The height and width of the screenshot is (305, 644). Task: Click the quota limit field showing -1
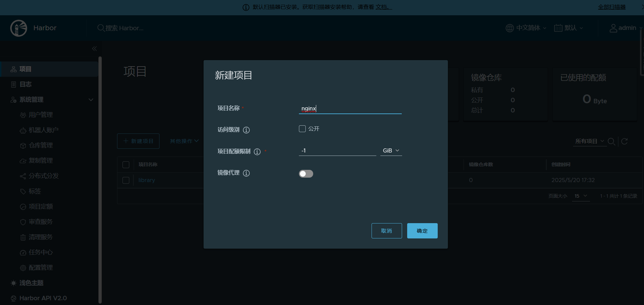coord(337,150)
